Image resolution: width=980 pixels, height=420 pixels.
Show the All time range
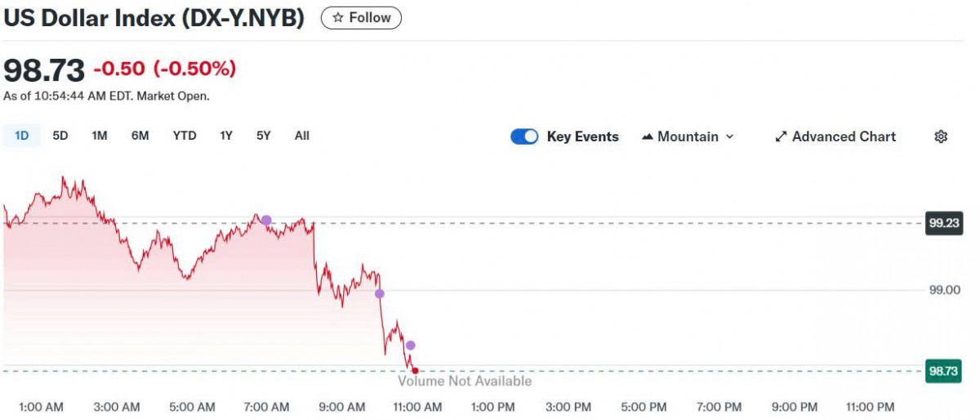pos(302,136)
